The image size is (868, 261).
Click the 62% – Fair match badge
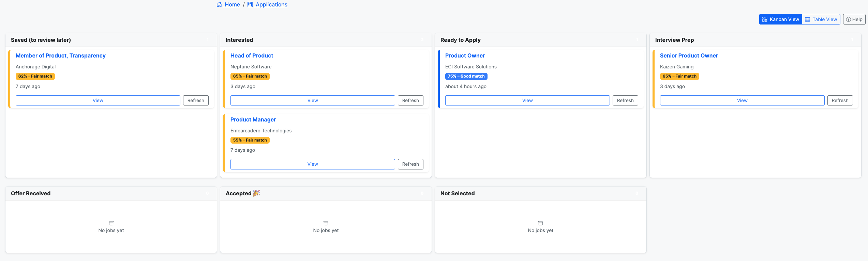[x=35, y=76]
